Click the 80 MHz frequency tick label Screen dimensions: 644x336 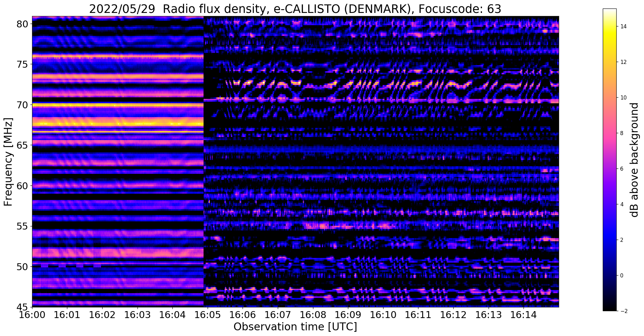coord(22,24)
